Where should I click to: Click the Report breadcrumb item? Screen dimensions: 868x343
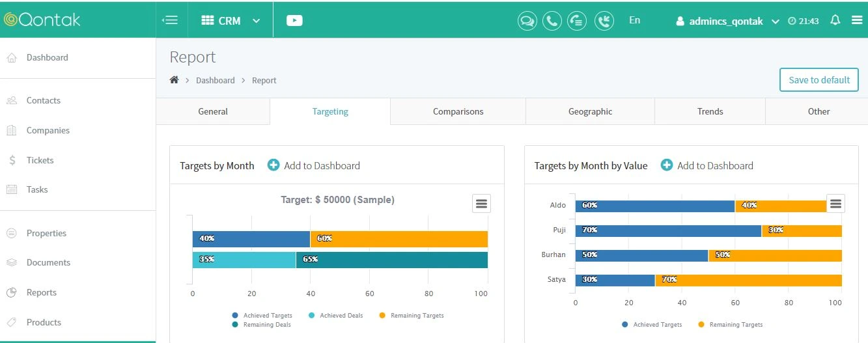tap(264, 81)
